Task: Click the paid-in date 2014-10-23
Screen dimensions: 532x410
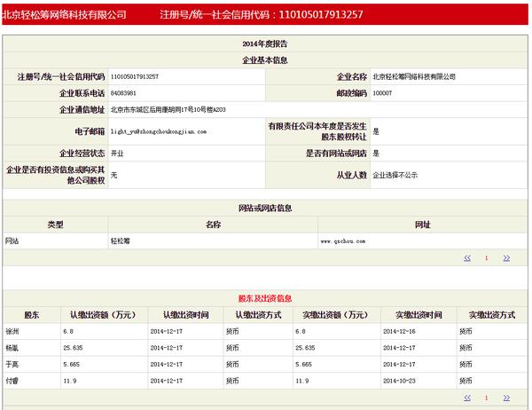Action: pyautogui.click(x=399, y=381)
